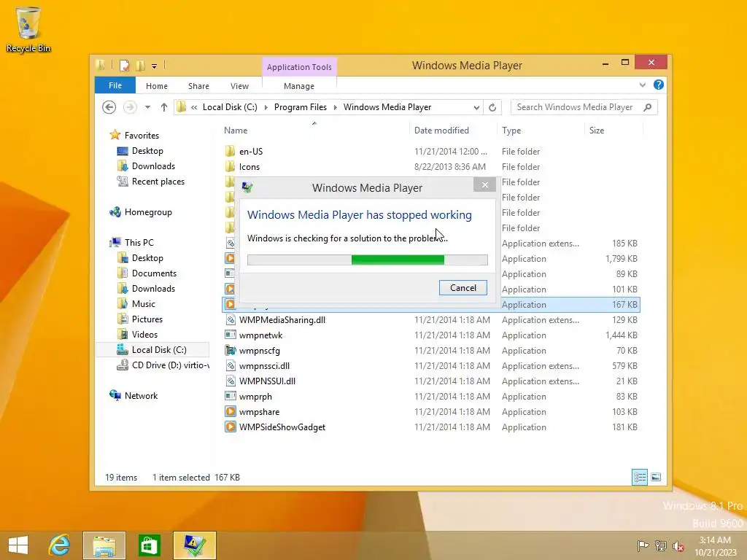Open the Recycle Bin on the desktop
The image size is (747, 560).
click(28, 29)
